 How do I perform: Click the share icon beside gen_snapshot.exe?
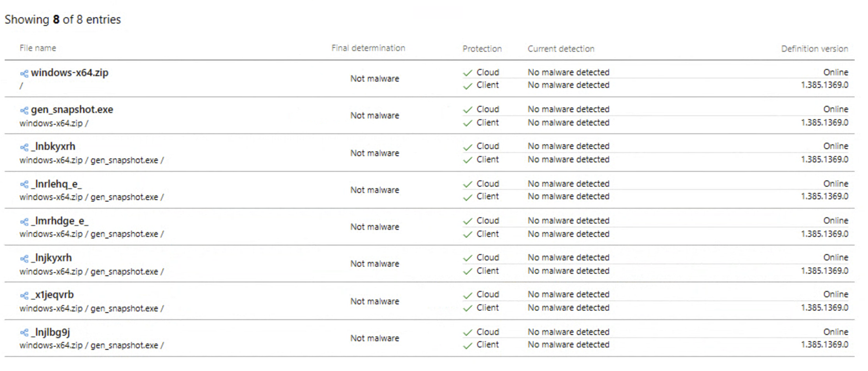24,110
